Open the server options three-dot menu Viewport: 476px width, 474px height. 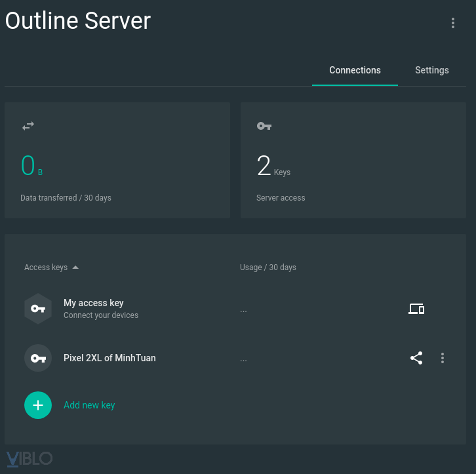click(452, 23)
